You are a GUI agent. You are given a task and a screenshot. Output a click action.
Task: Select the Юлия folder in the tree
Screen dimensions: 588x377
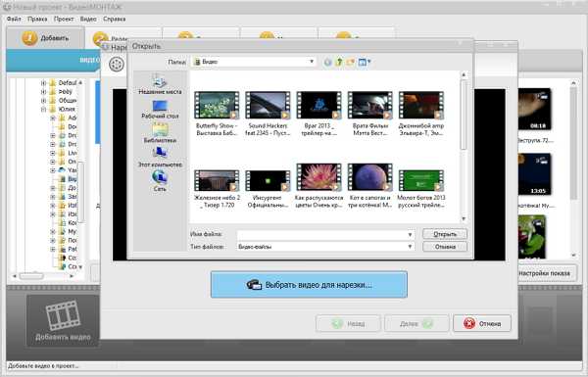pyautogui.click(x=63, y=109)
